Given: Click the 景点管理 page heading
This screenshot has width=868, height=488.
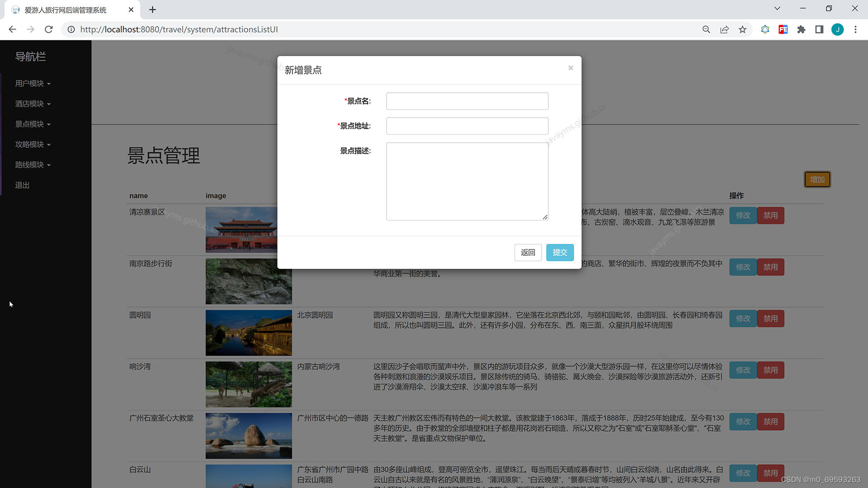Looking at the screenshot, I should 164,156.
